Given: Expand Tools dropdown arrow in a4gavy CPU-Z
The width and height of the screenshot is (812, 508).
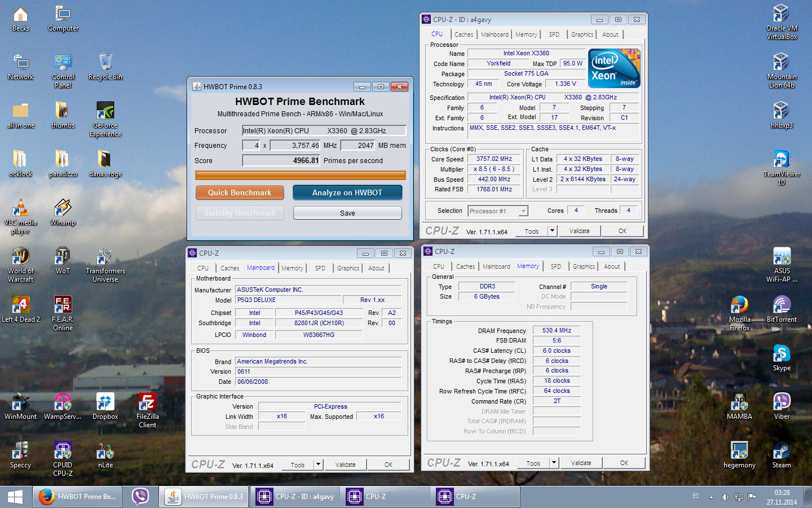Looking at the screenshot, I should pos(552,231).
